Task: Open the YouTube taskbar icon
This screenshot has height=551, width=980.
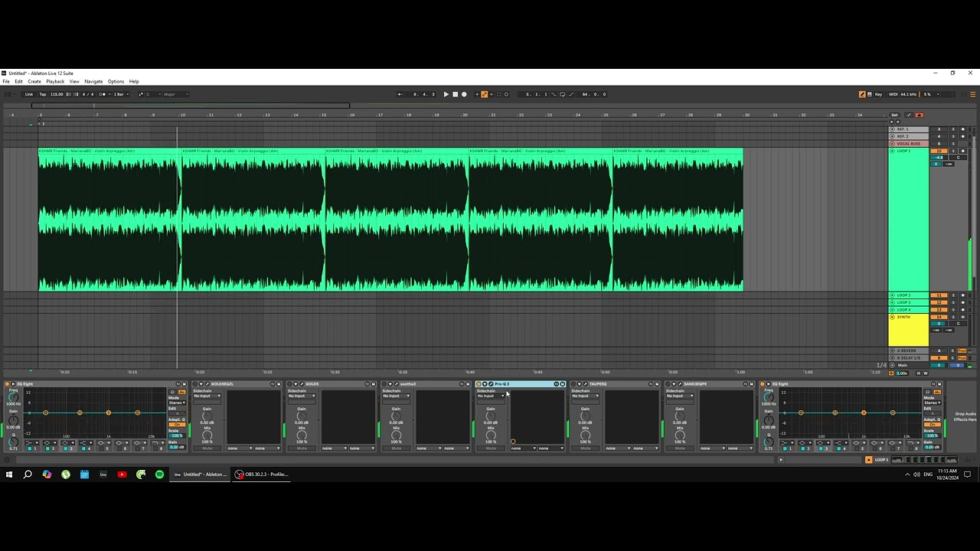Action: pyautogui.click(x=122, y=474)
